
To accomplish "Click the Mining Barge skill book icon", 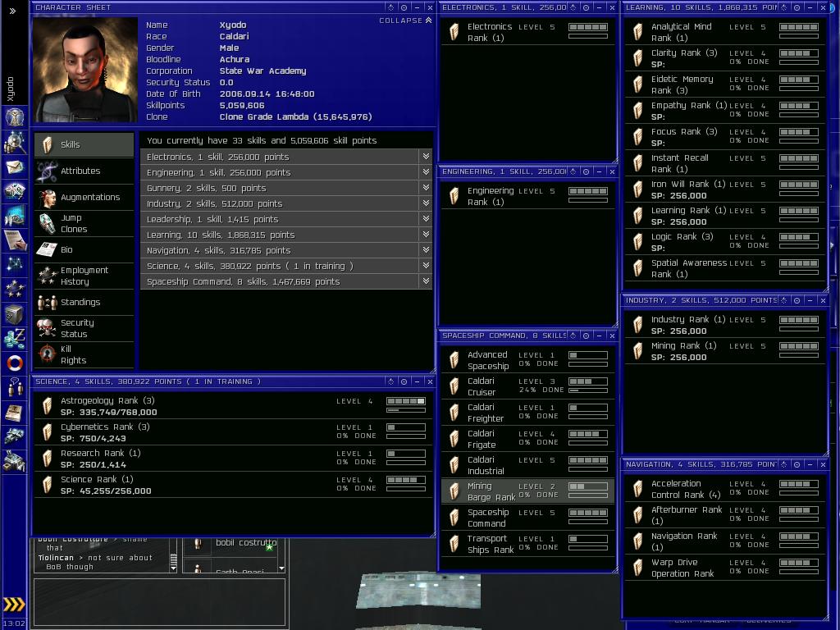I will coord(454,491).
